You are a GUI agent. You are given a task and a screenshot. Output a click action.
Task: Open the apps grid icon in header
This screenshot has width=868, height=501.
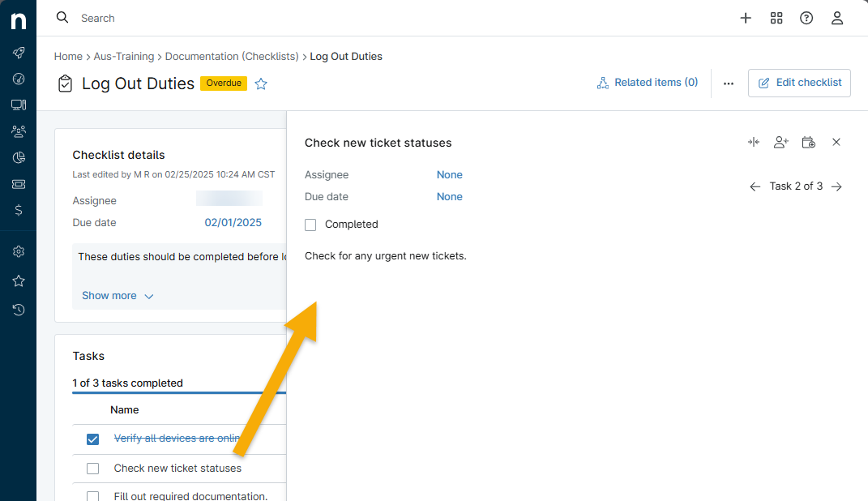776,18
